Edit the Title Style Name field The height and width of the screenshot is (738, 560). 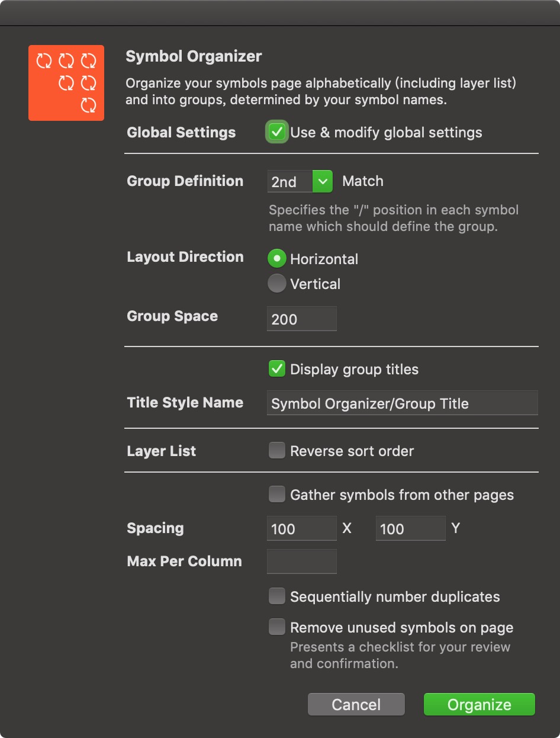click(402, 403)
